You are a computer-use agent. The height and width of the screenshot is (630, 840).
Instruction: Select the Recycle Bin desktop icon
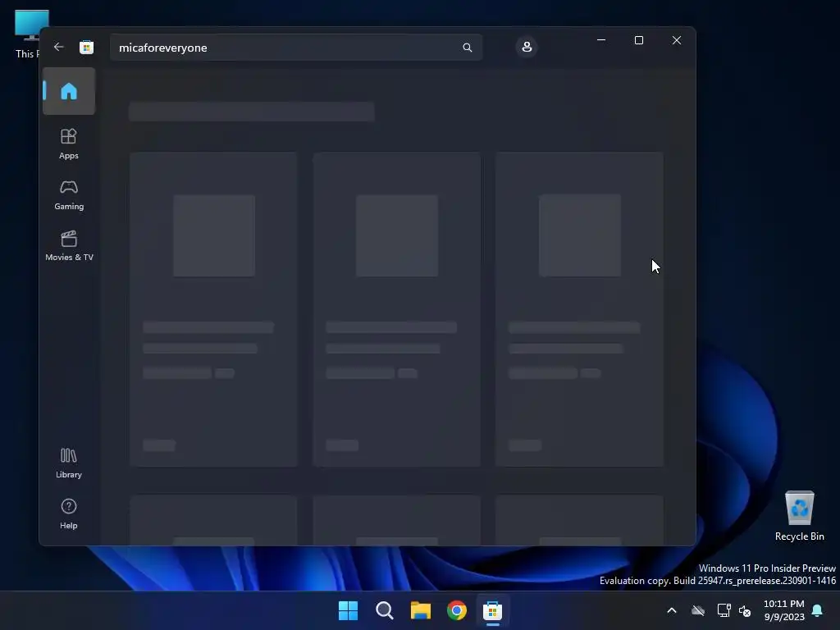click(x=799, y=517)
